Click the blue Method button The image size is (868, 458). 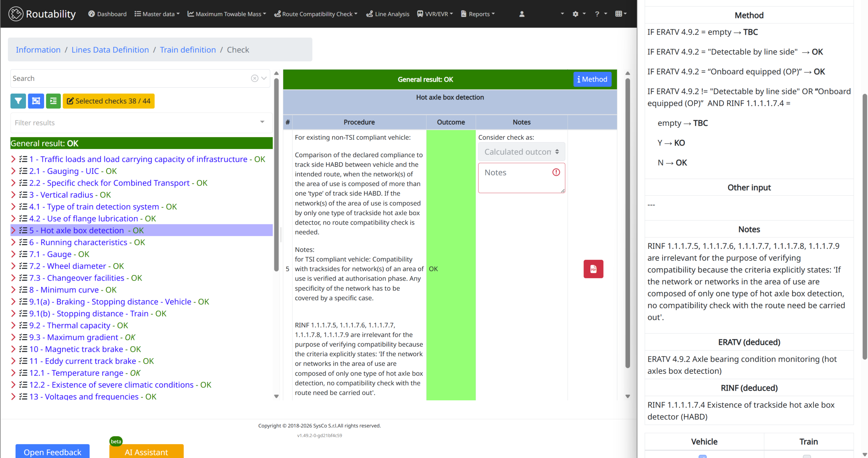point(592,79)
